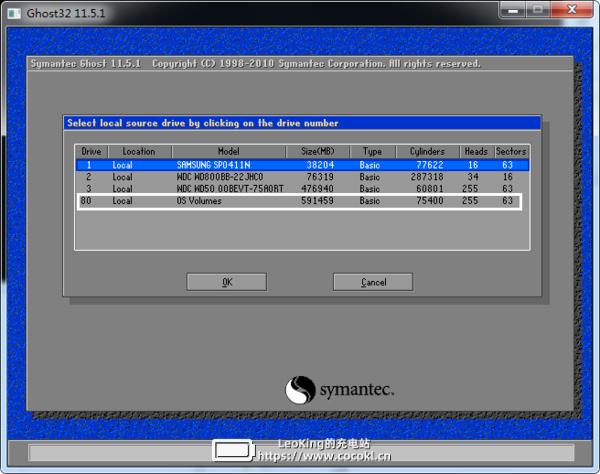Click the Cancel button
The width and height of the screenshot is (600, 474).
[x=373, y=282]
